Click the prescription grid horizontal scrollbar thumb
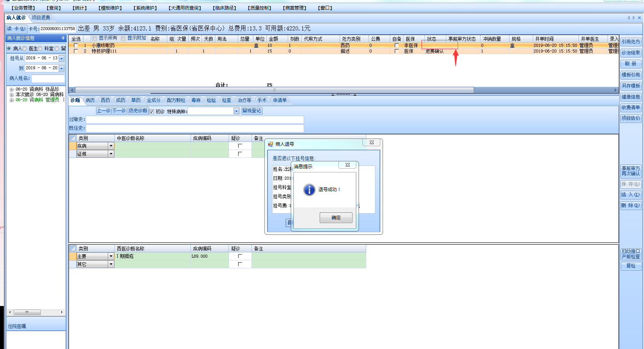 point(274,90)
